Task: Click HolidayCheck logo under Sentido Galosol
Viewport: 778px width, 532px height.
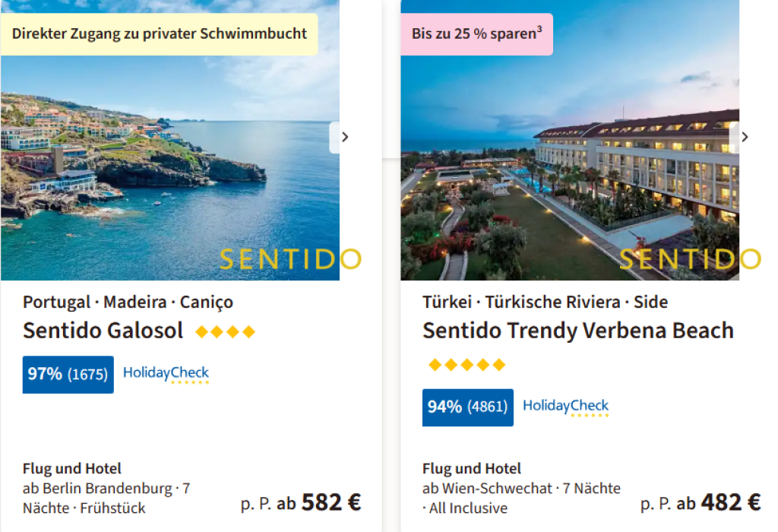Action: point(166,374)
